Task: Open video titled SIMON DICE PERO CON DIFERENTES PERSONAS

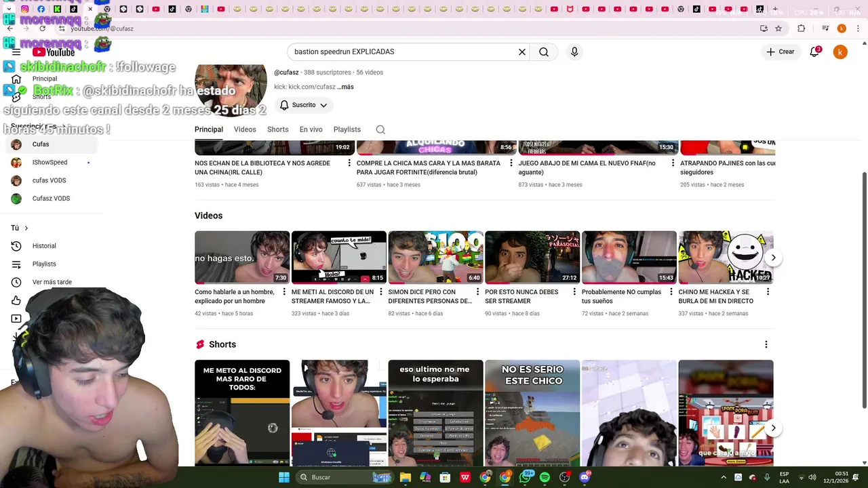Action: 430,296
